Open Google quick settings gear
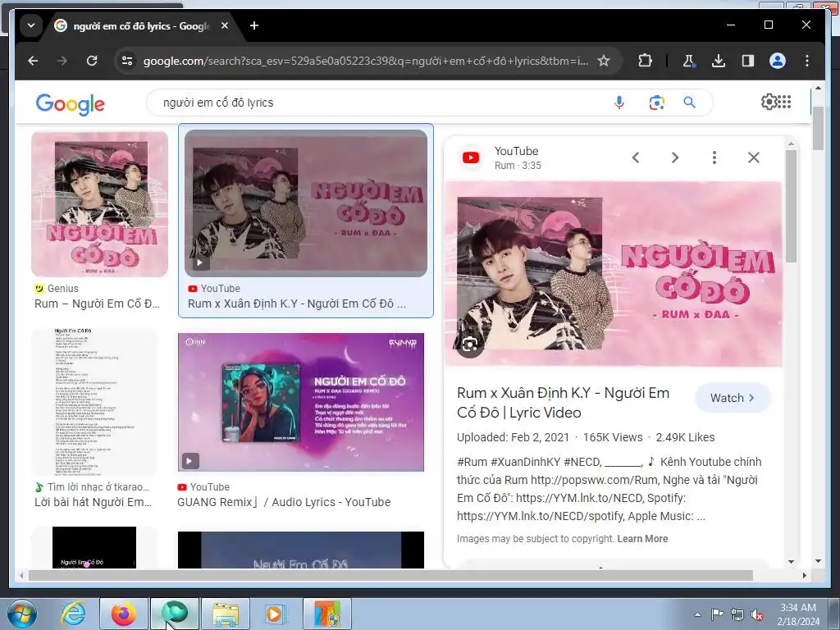840x630 pixels. pyautogui.click(x=769, y=102)
